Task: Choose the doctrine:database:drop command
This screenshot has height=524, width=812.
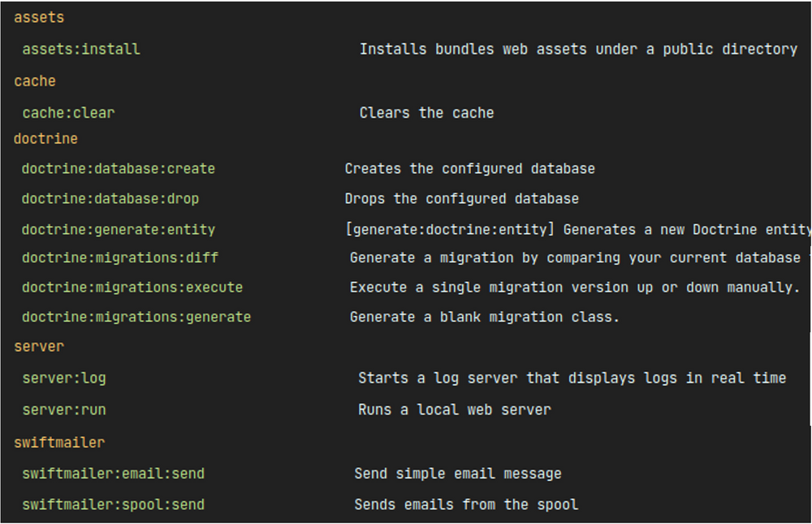Action: tap(110, 199)
